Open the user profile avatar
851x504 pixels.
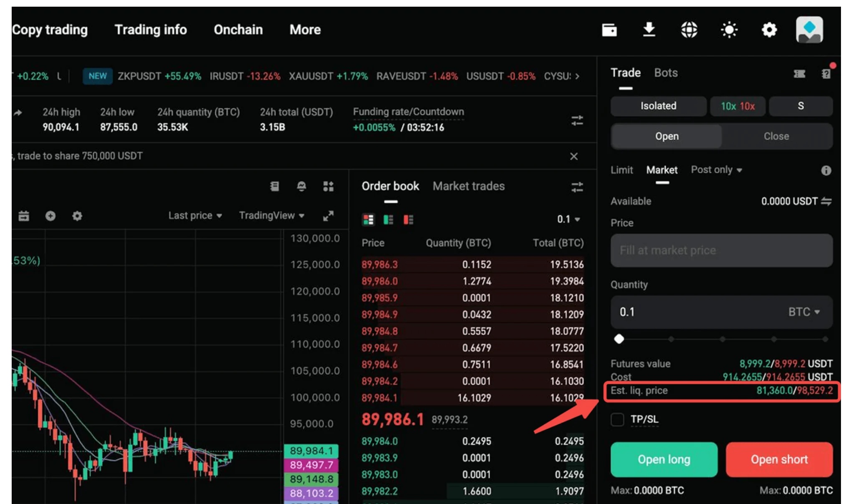pyautogui.click(x=809, y=30)
